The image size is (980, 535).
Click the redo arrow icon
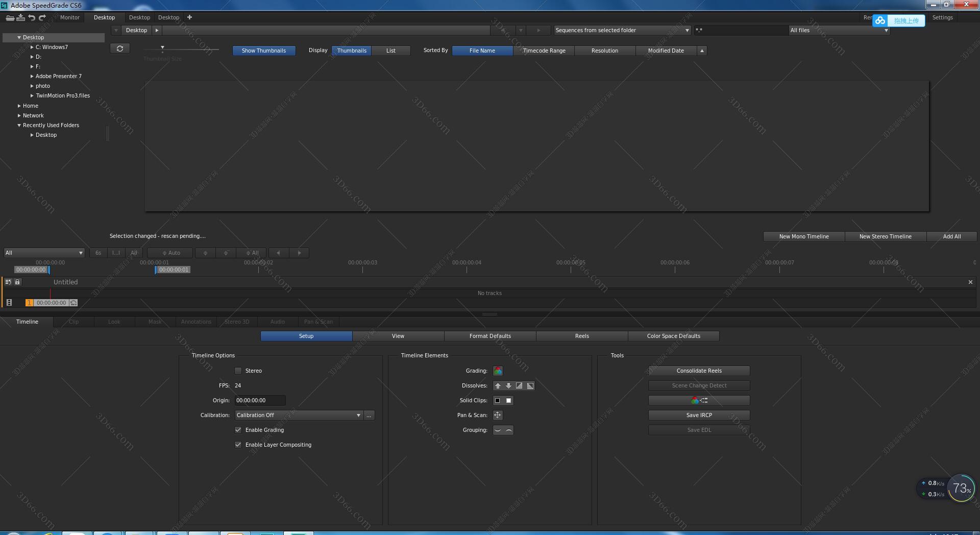42,17
